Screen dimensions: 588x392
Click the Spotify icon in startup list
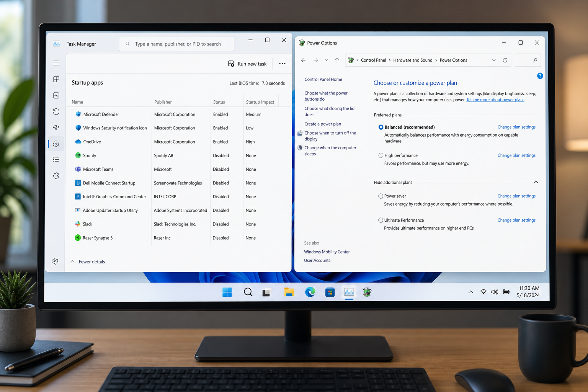tap(78, 155)
